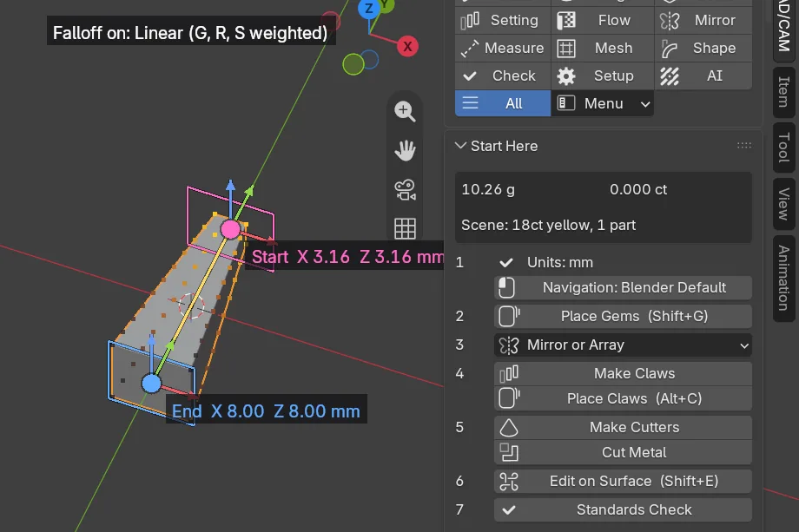The image size is (799, 532).
Task: Select the All category button
Action: (x=503, y=103)
